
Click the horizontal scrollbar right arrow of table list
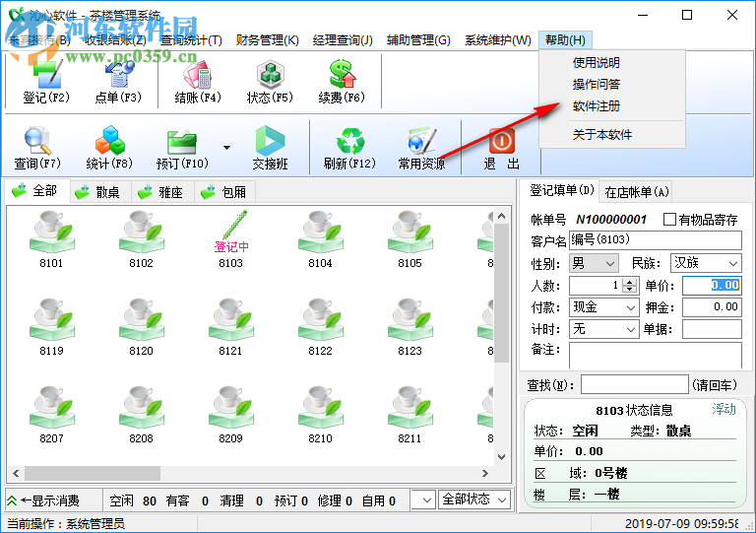[485, 474]
